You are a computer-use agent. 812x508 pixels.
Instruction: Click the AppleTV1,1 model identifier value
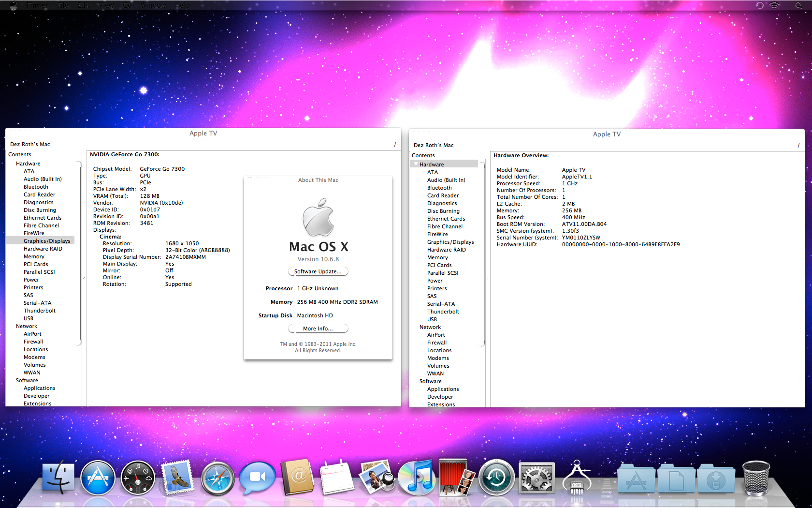pos(577,177)
